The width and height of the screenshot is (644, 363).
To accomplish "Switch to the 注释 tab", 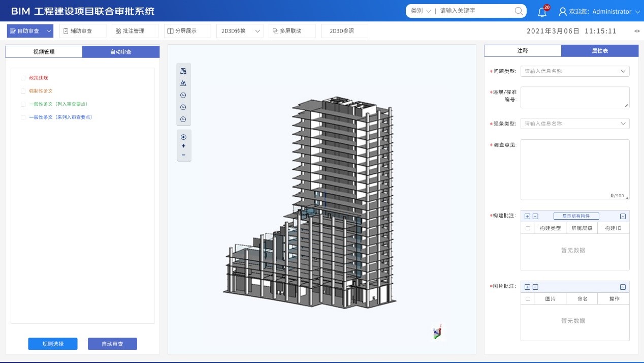I will pos(523,51).
